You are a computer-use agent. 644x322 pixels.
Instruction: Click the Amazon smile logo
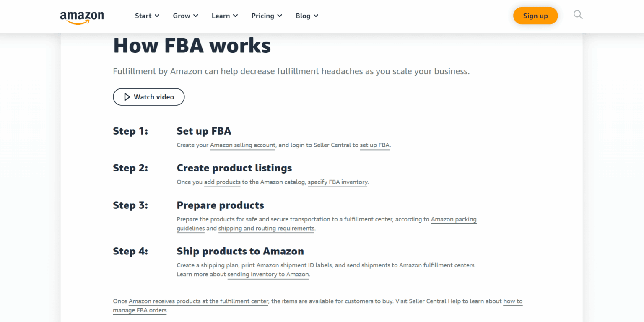click(82, 17)
